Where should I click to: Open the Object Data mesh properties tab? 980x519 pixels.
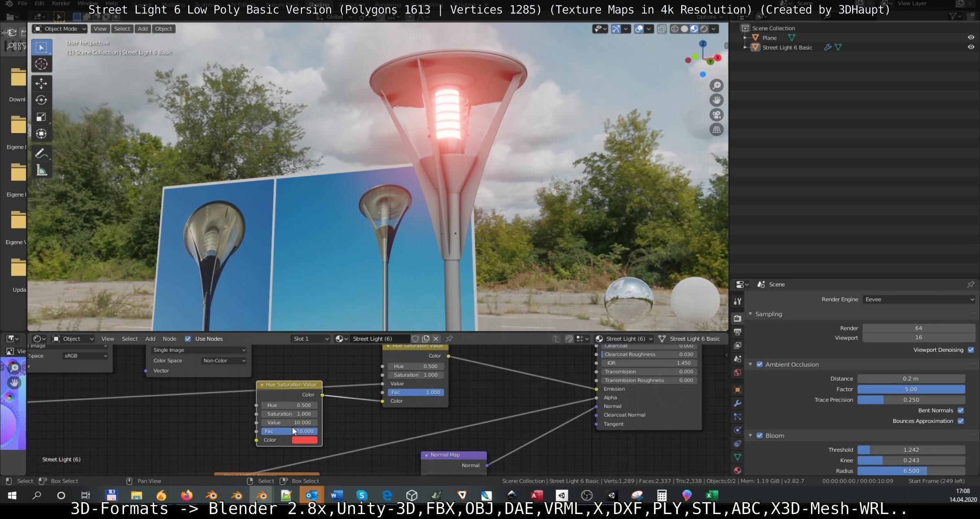pyautogui.click(x=737, y=457)
